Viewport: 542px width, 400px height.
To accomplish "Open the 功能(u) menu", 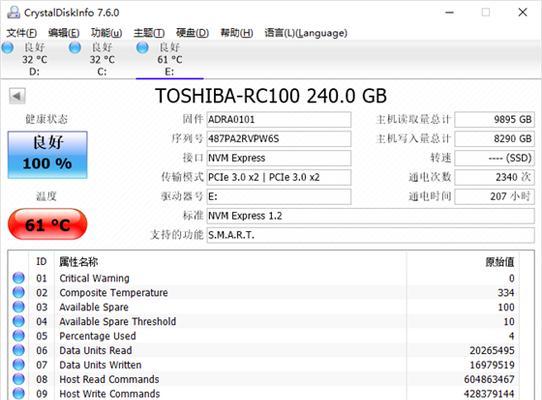I will 106,33.
